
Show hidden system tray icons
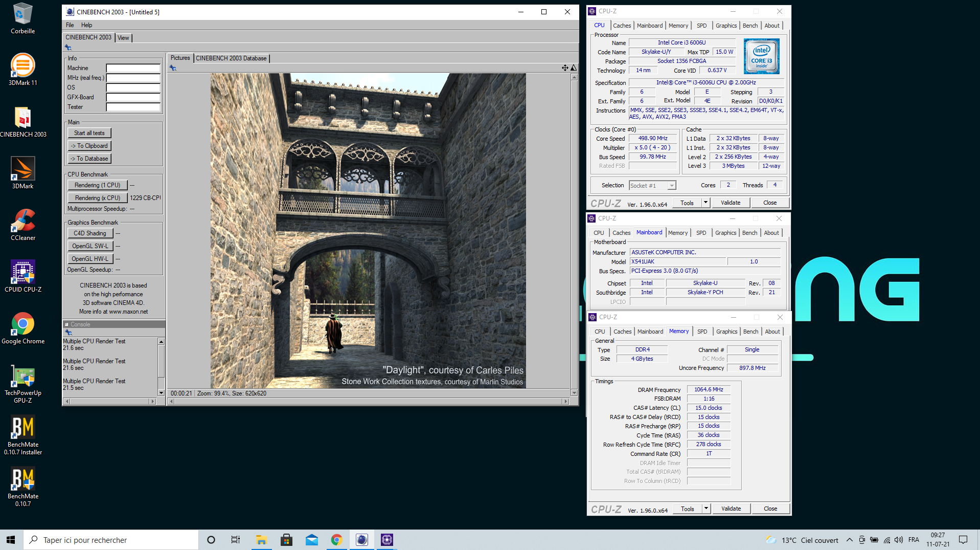849,540
